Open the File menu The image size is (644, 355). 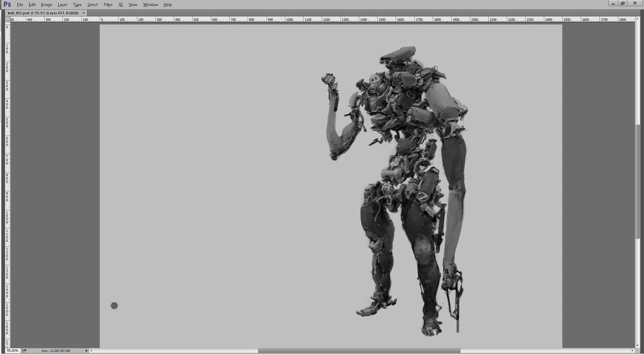[20, 4]
